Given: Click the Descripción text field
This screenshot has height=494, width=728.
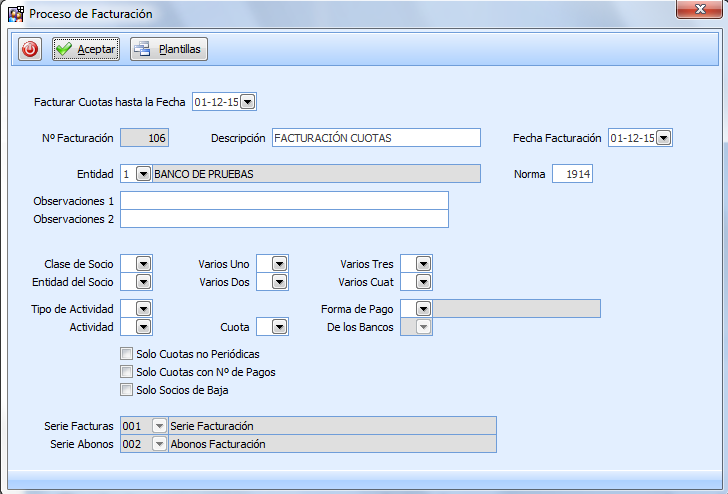Looking at the screenshot, I should click(x=375, y=138).
